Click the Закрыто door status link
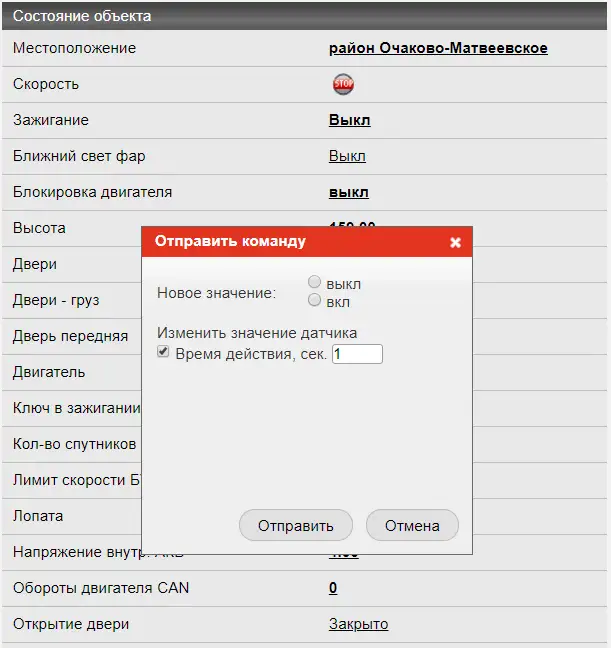The image size is (611, 648). (358, 624)
